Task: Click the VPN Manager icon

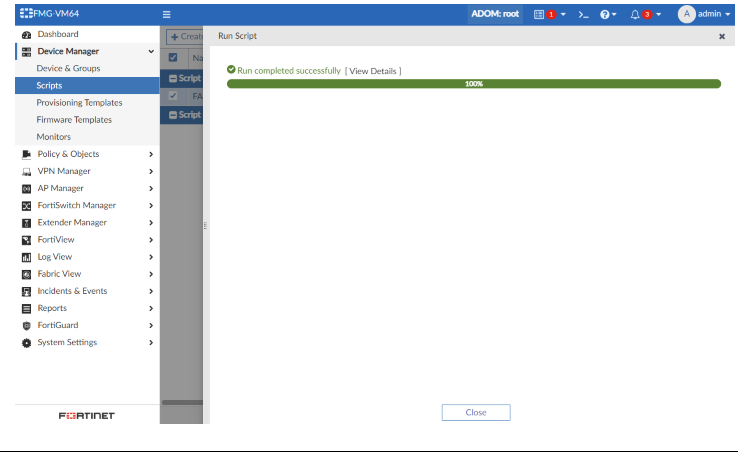Action: point(26,171)
